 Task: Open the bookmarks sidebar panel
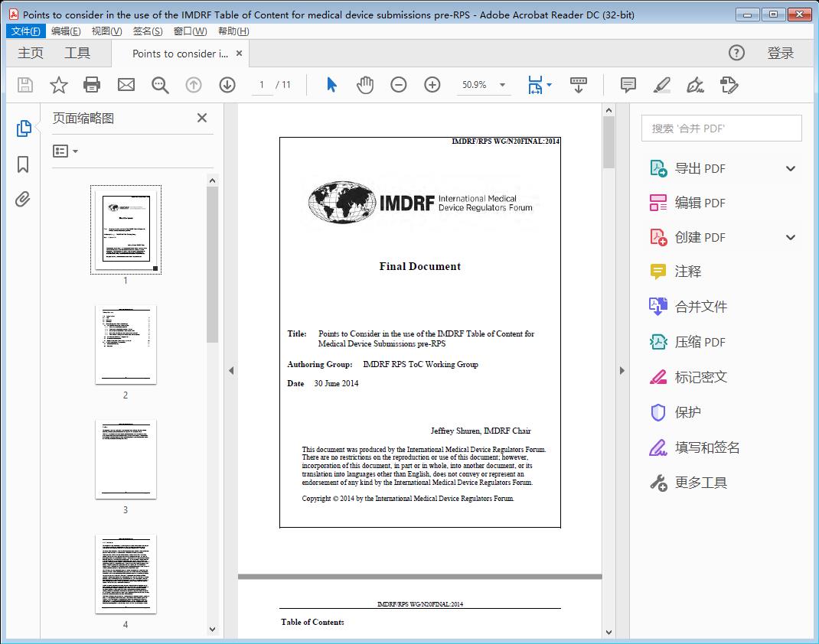pos(23,164)
